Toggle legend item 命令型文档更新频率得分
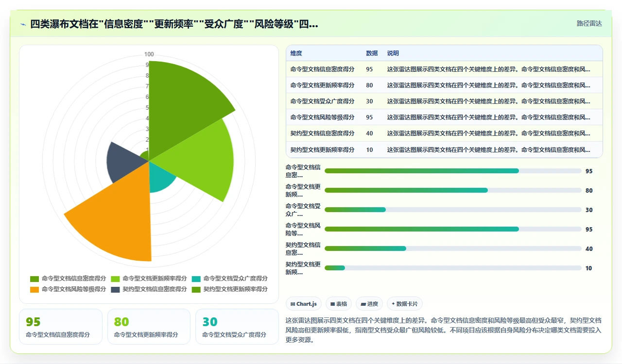This screenshot has width=622, height=364. pos(149,279)
